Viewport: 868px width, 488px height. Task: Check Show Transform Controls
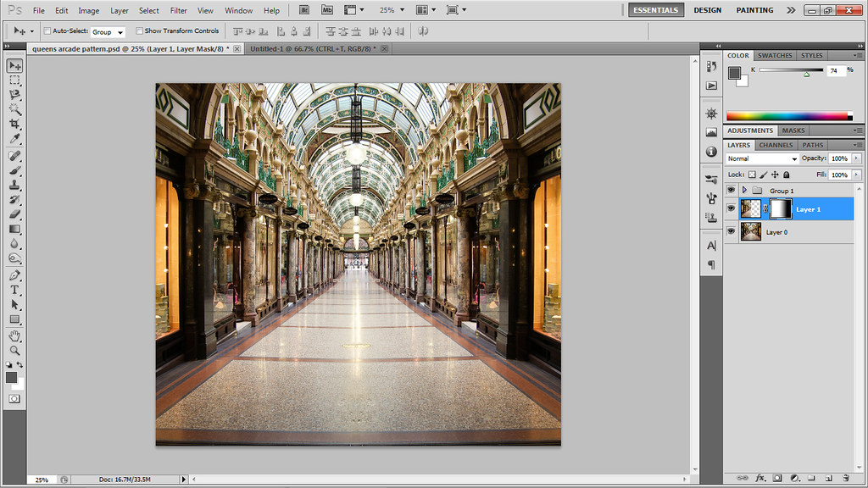139,30
